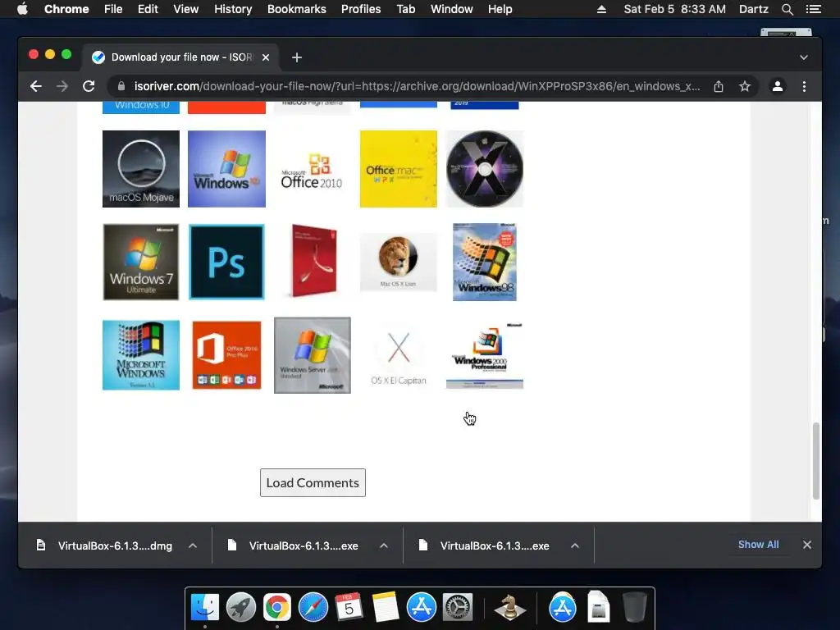Expand options for VirtualBox dmg download
Image resolution: width=840 pixels, height=630 pixels.
click(x=193, y=546)
